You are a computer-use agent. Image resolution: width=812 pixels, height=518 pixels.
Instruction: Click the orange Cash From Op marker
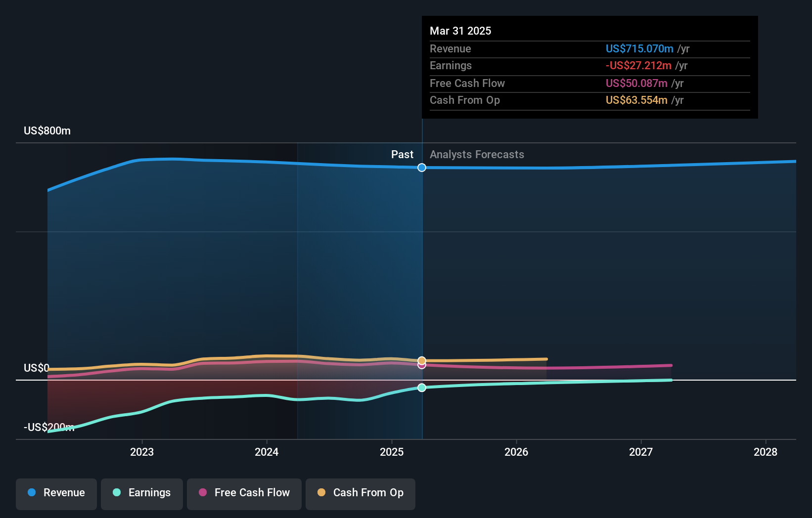pyautogui.click(x=422, y=361)
